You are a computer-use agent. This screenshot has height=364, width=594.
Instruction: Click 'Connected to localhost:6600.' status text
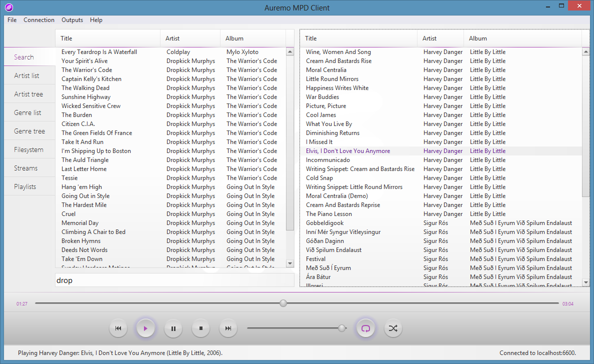[x=537, y=353]
